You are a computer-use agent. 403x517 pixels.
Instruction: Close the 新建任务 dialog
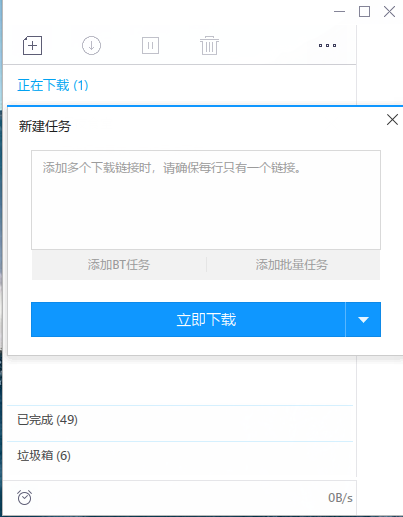[392, 119]
